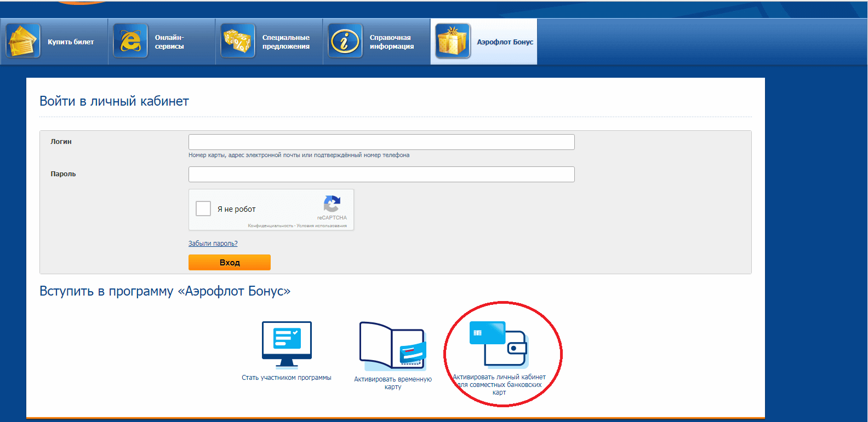The image size is (868, 422).
Task: Open the 'Онлайн-сервисы' menu item
Action: 169,42
